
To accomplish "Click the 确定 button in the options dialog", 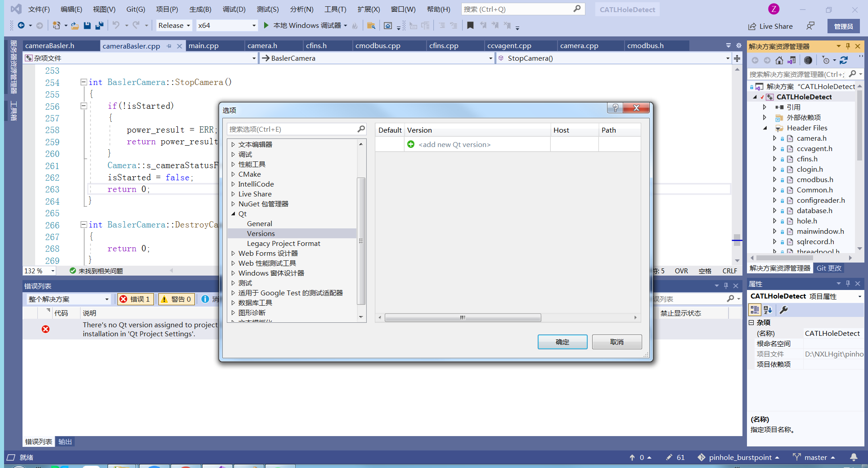I will click(562, 342).
